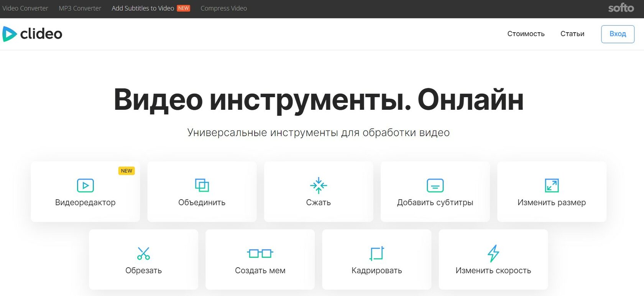Open MP3 Converter in top bar
This screenshot has width=644, height=296.
pos(80,8)
